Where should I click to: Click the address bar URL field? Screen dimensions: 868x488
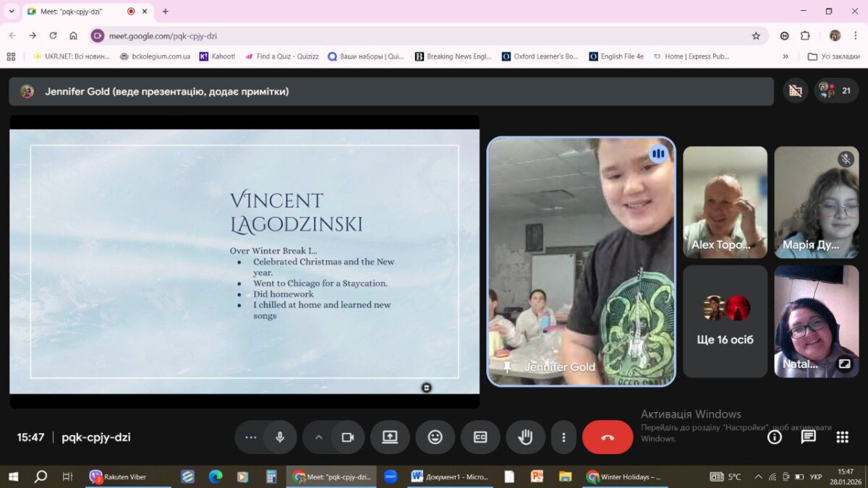pyautogui.click(x=420, y=35)
